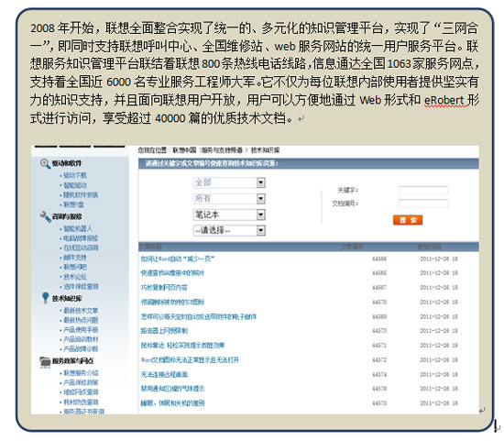Click the folder icon beside 服务政策与网点
504x441 pixels.
pyautogui.click(x=45, y=361)
